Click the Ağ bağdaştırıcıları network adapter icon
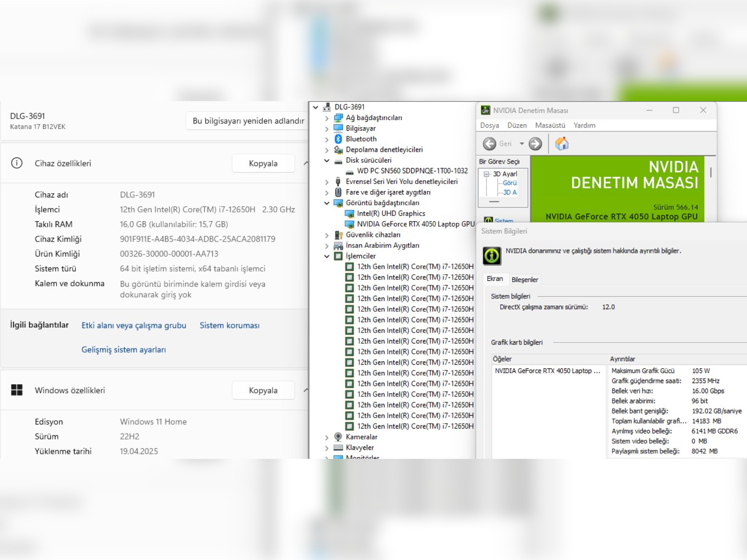 coord(338,118)
